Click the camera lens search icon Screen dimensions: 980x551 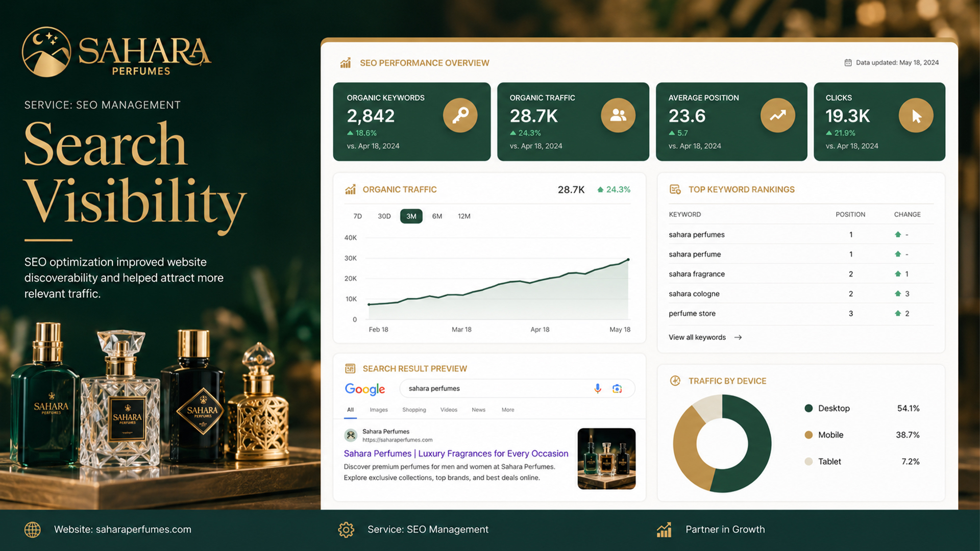pos(617,389)
